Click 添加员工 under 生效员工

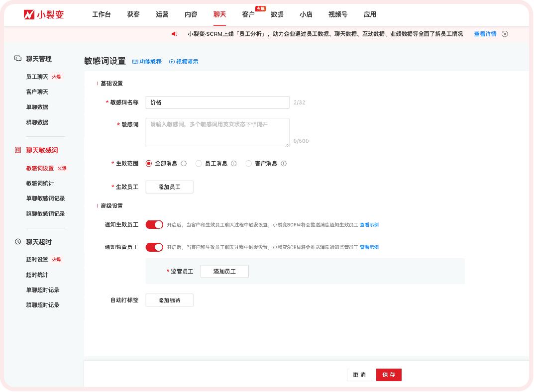(x=169, y=187)
